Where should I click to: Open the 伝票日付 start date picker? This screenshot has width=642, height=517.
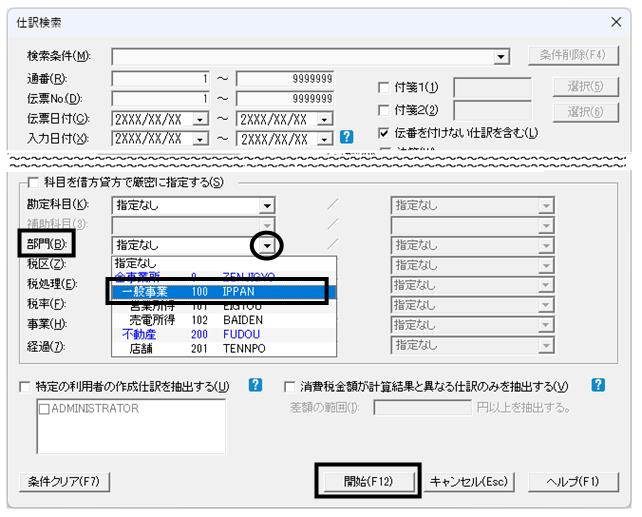click(x=199, y=118)
